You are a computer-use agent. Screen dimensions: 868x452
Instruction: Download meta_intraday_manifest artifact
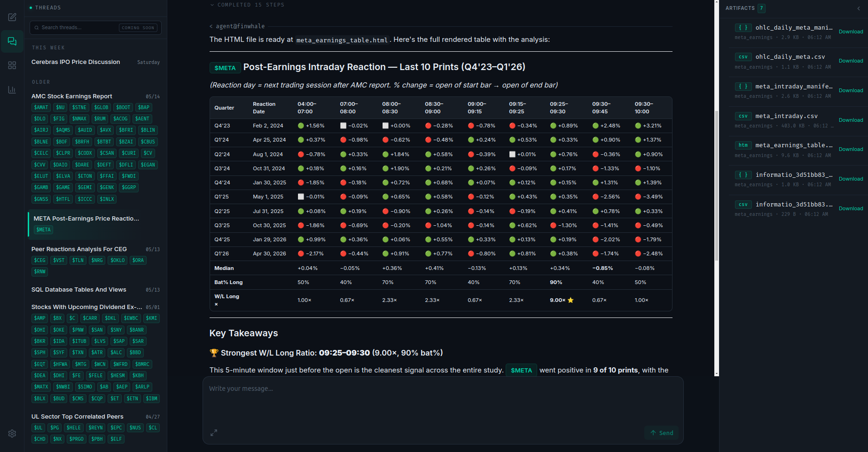coord(851,91)
